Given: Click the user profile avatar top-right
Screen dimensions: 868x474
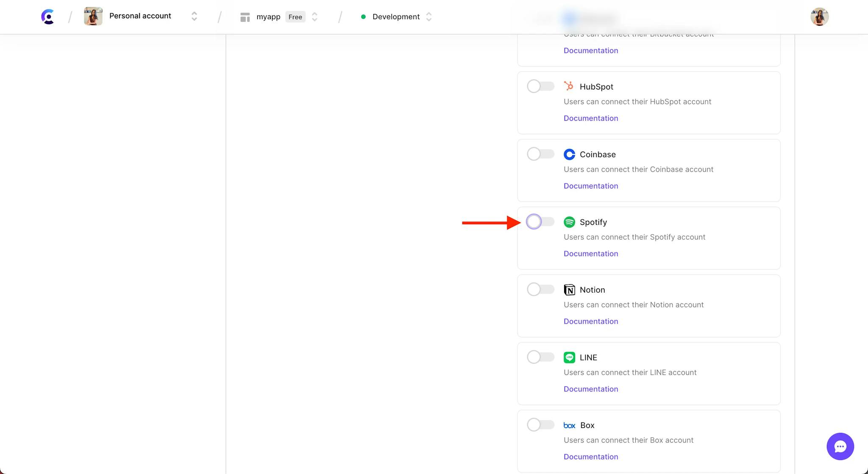Looking at the screenshot, I should [x=819, y=17].
